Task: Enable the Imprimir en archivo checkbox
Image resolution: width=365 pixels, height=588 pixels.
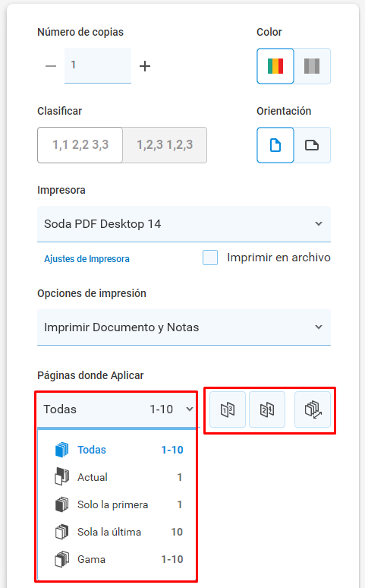Action: click(x=210, y=258)
